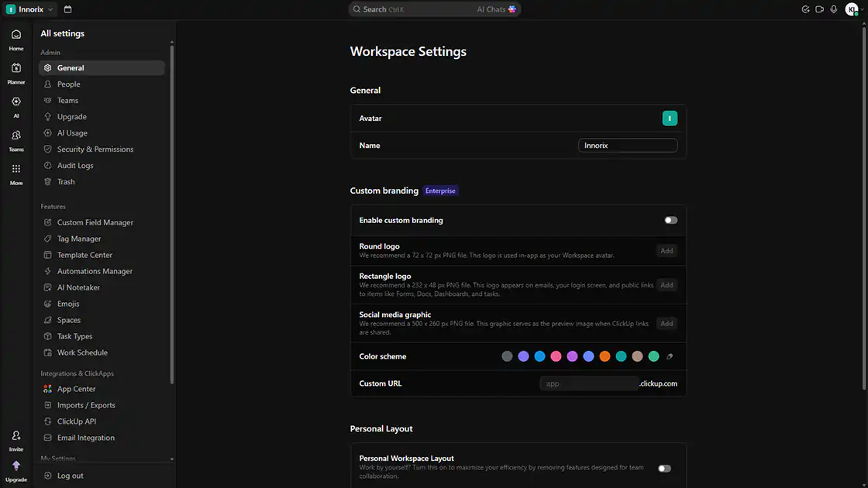
Task: Open Template Center
Action: coord(102,255)
